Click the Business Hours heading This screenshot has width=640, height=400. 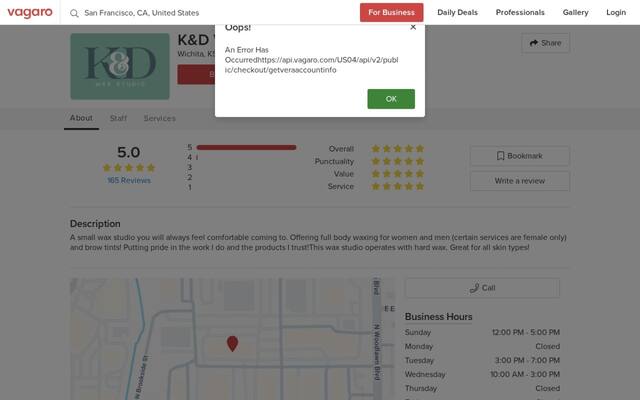point(438,317)
